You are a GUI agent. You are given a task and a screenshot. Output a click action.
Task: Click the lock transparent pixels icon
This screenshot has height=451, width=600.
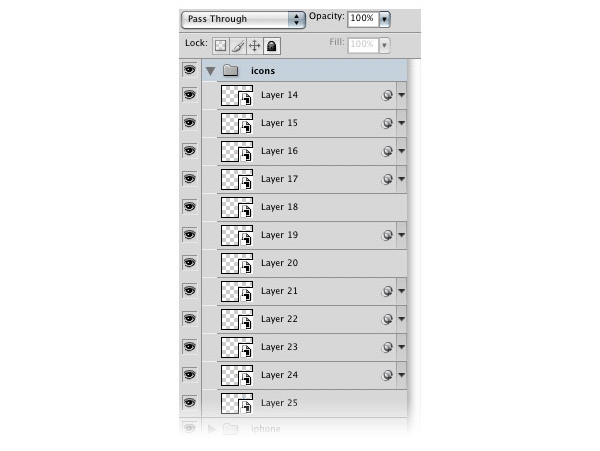[222, 46]
